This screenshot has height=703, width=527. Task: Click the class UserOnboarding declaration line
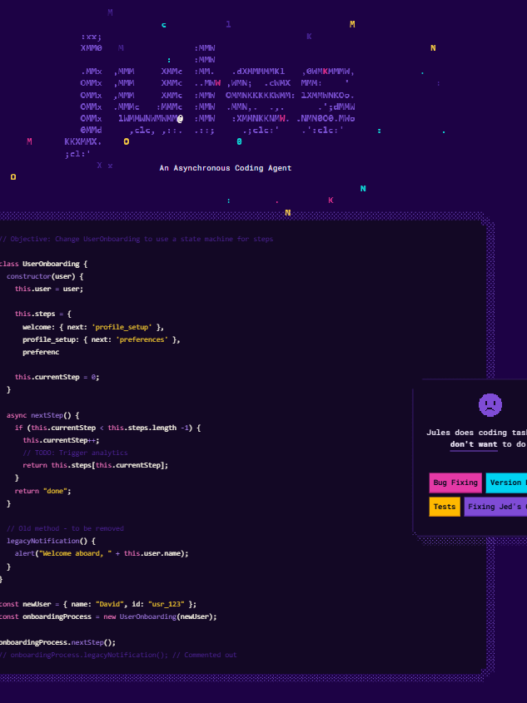tap(44, 264)
